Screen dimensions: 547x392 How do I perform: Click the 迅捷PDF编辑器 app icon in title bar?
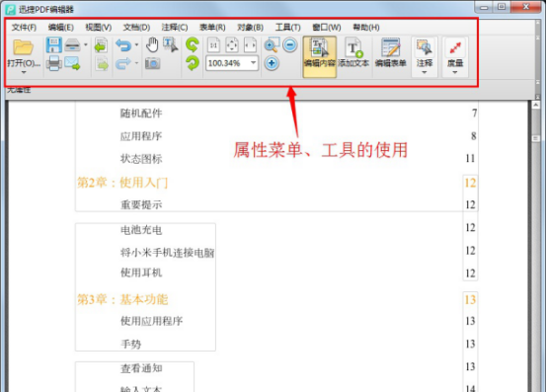pyautogui.click(x=11, y=10)
